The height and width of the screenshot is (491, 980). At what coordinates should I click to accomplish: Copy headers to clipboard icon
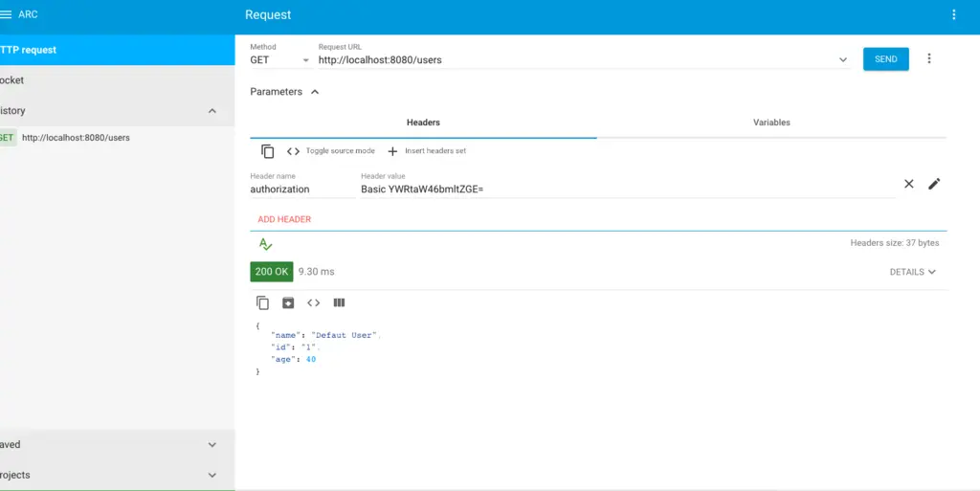268,151
